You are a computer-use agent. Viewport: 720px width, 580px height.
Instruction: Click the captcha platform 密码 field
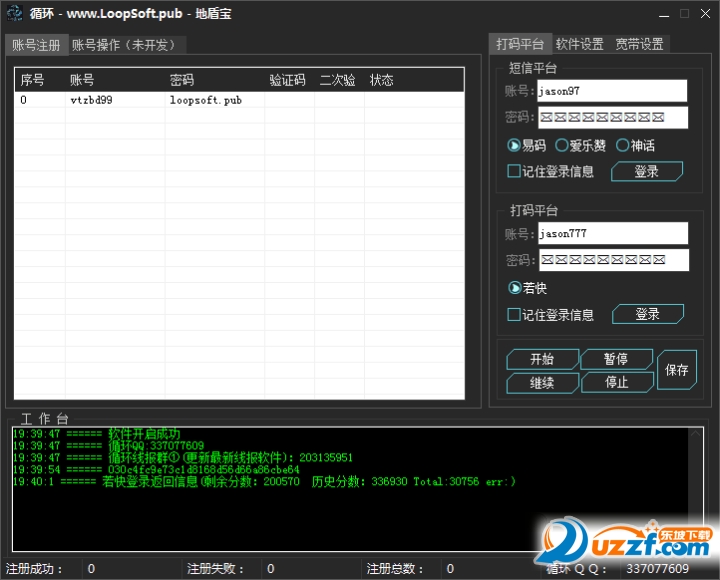614,260
